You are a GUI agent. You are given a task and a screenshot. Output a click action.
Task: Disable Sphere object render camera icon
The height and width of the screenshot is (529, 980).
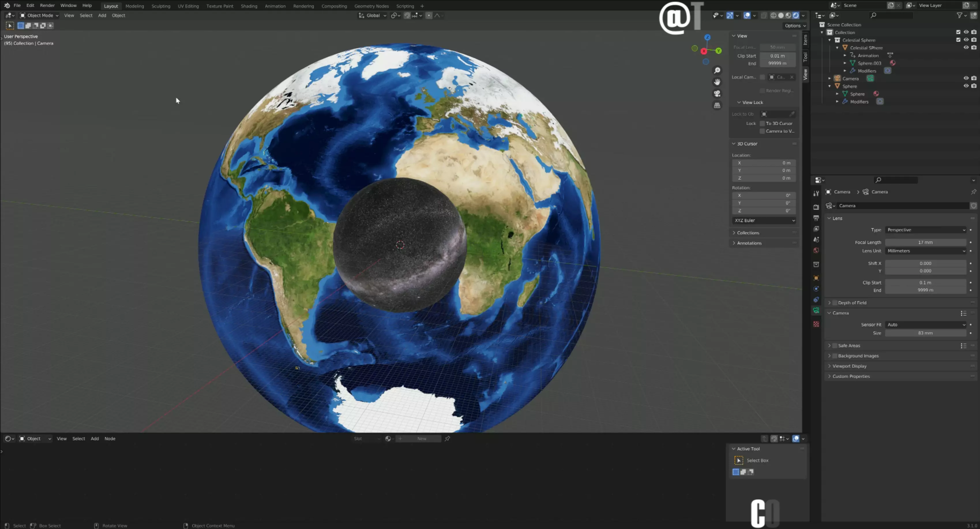pyautogui.click(x=974, y=86)
